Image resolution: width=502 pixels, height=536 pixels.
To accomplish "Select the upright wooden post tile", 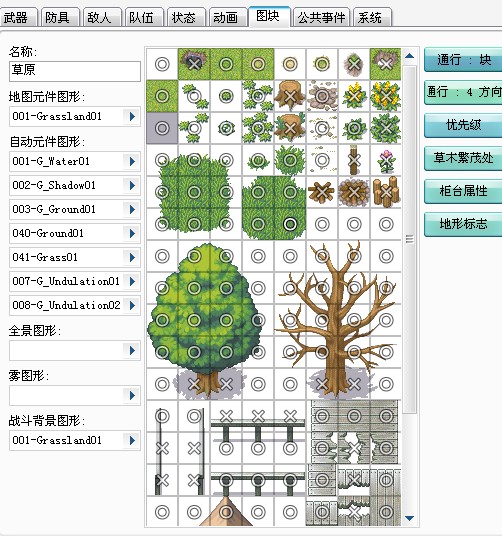I will click(x=354, y=160).
